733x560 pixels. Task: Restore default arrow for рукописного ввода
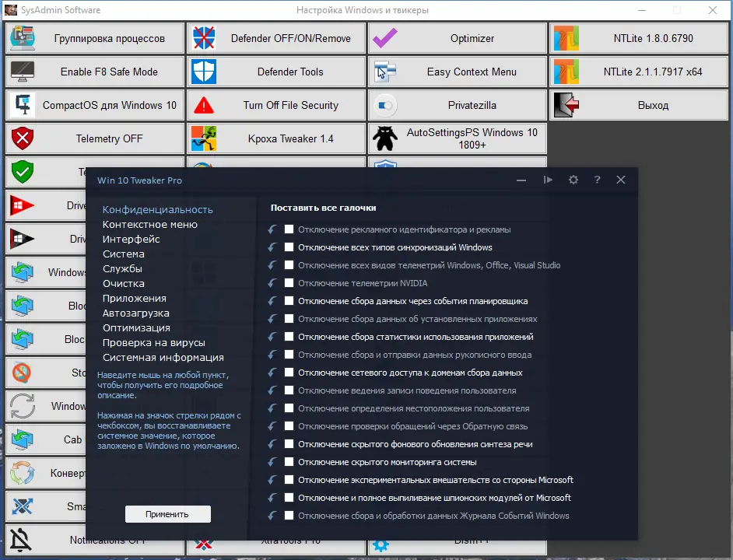pyautogui.click(x=272, y=355)
